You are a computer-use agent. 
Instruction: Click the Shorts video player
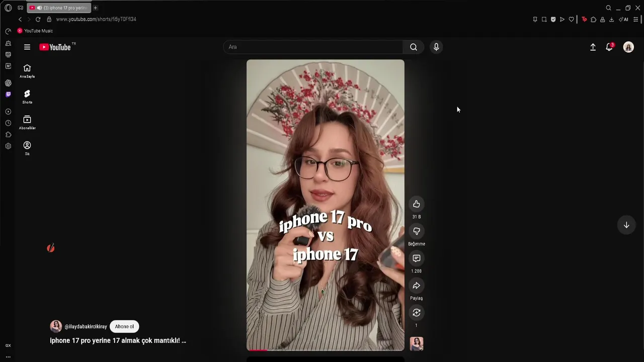point(325,205)
